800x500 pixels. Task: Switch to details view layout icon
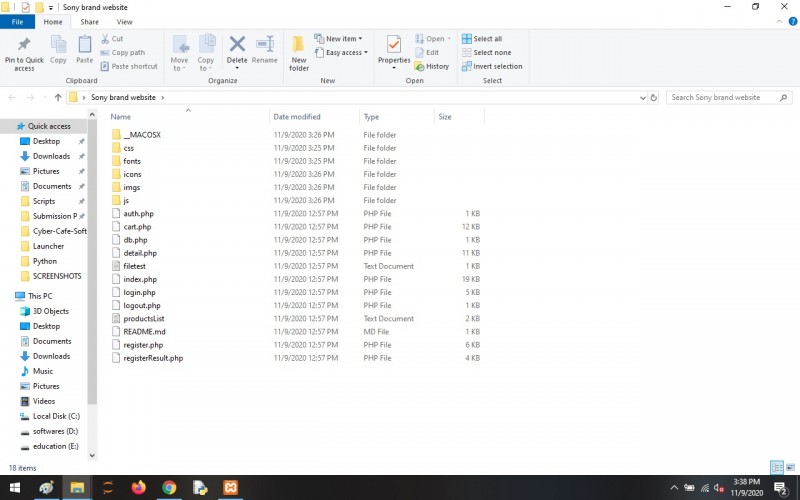(x=777, y=467)
